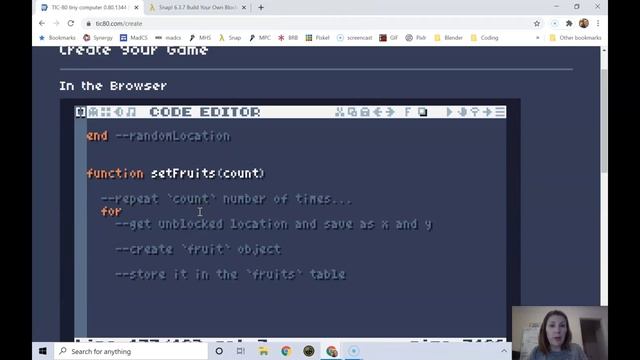Switch font with the F icon
The image size is (640, 360).
coord(407,112)
